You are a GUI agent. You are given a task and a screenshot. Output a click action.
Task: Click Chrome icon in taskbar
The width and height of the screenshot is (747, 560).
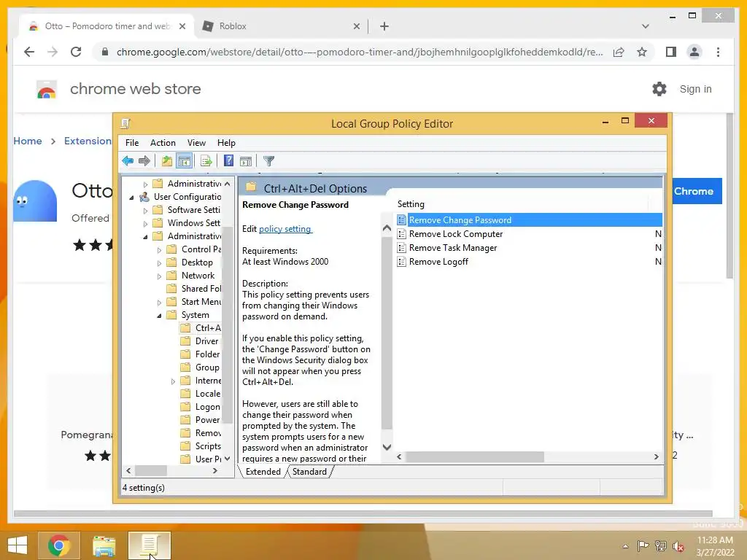[59, 545]
